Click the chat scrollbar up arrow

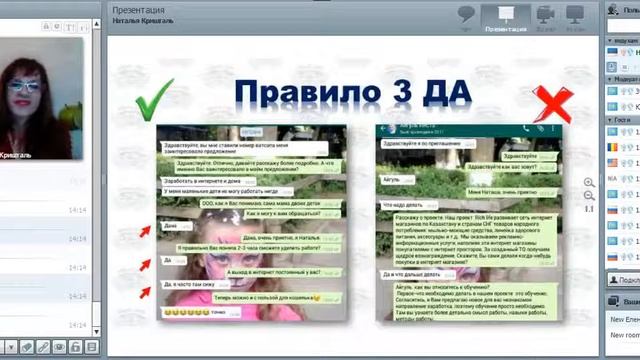coord(96,24)
